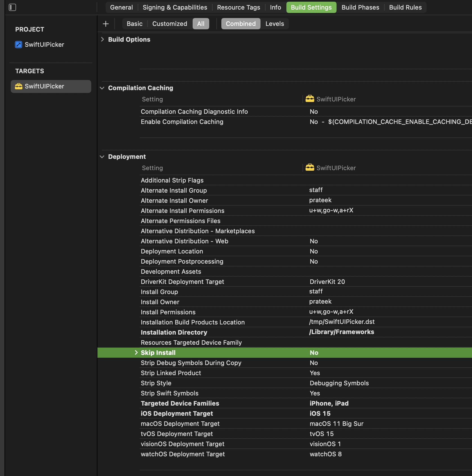The width and height of the screenshot is (472, 476).
Task: Change the Skip Install value No
Action: (314, 353)
